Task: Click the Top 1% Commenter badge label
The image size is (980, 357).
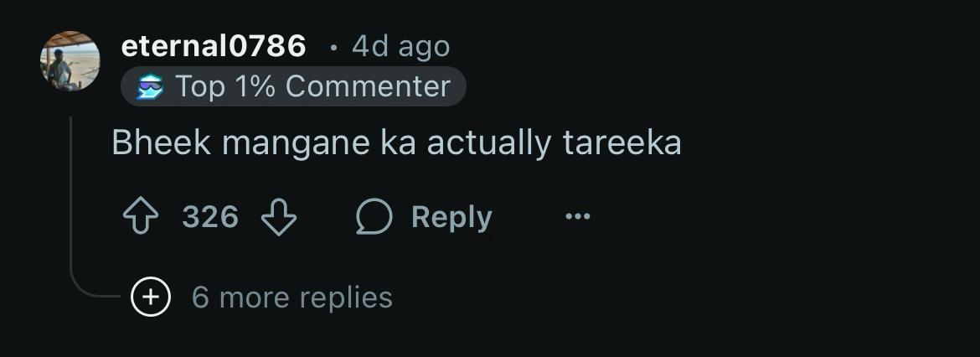Action: (x=293, y=86)
